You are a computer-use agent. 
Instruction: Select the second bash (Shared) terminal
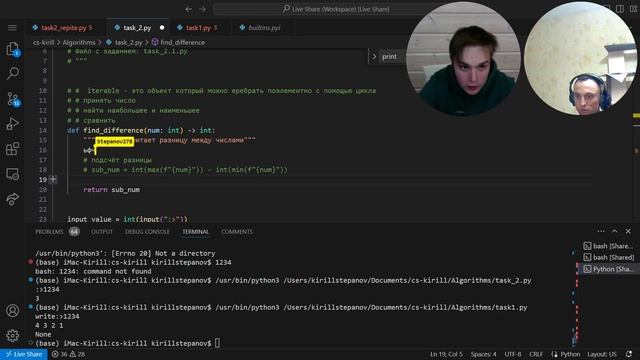pos(609,258)
